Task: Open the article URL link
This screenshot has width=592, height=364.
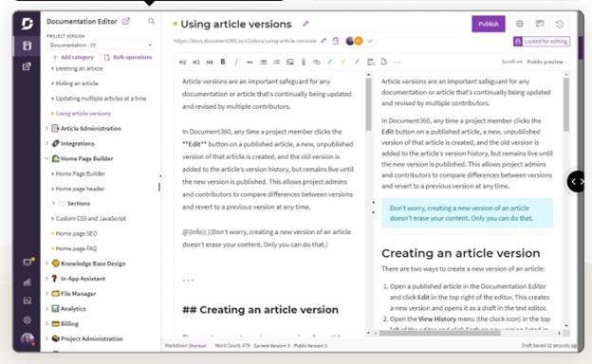Action: pos(245,41)
